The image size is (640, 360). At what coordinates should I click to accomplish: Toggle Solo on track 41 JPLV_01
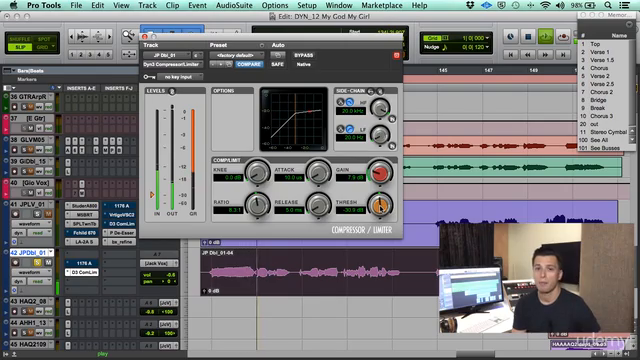(37, 214)
